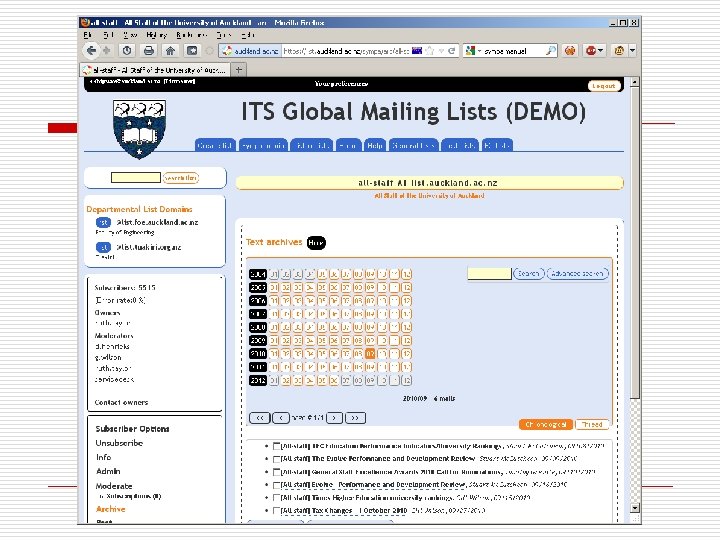The width and height of the screenshot is (720, 540).
Task: Click the list badge beside the second domain
Action: tap(103, 247)
